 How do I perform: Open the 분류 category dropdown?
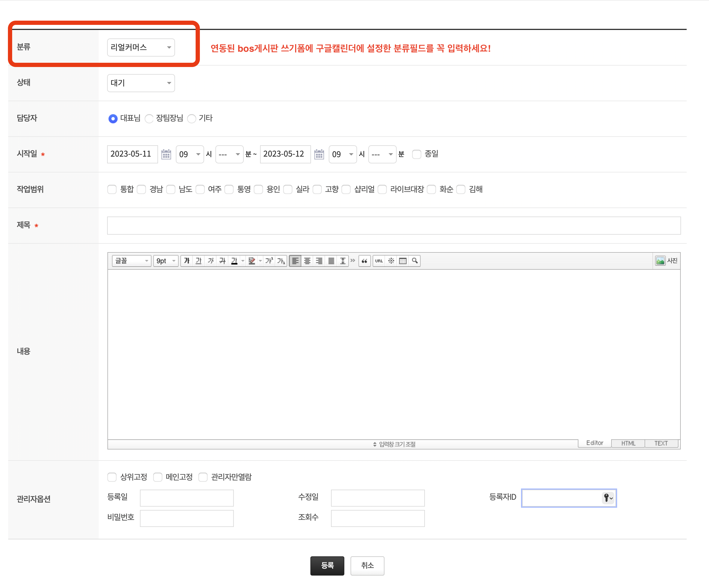pos(141,47)
